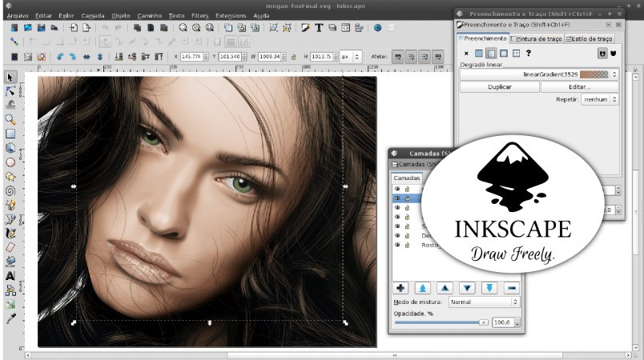The width and height of the screenshot is (644, 360).
Task: Click the Duplicar button
Action: point(500,87)
